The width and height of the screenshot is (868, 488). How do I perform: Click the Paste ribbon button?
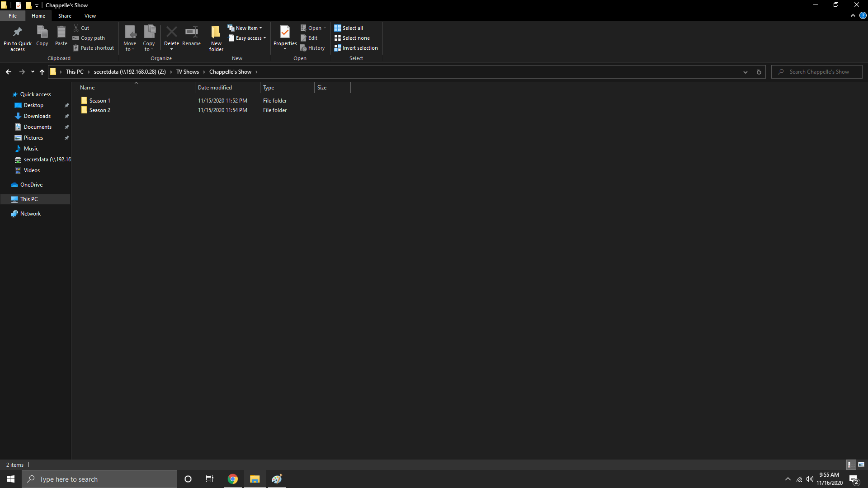point(61,36)
